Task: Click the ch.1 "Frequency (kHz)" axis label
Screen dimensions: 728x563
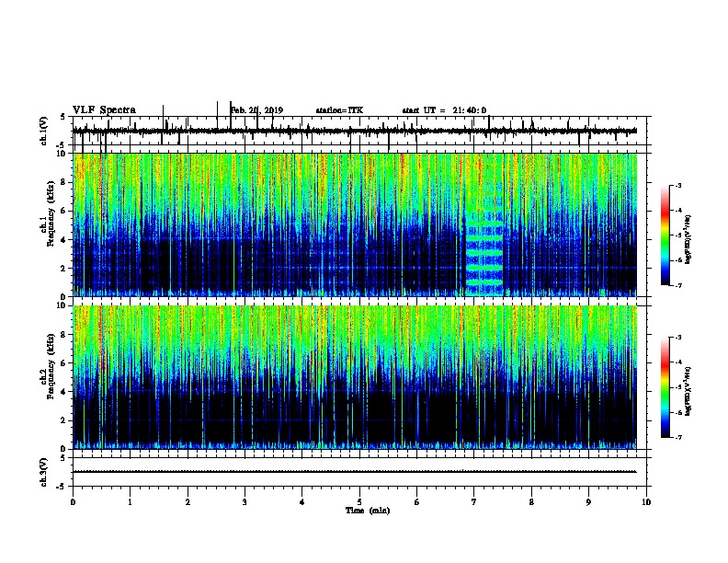Action: tap(51, 213)
